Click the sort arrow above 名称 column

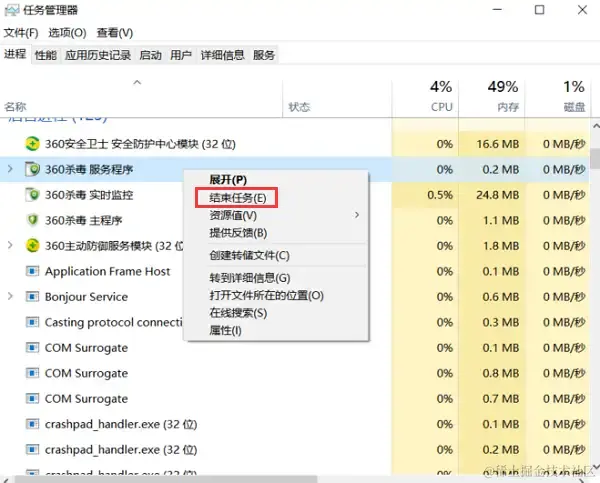[x=137, y=82]
